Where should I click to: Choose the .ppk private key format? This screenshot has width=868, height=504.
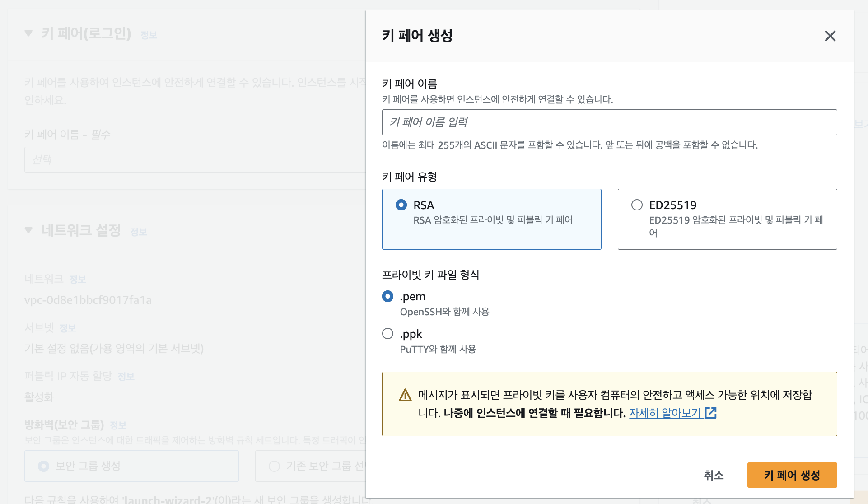click(x=387, y=334)
